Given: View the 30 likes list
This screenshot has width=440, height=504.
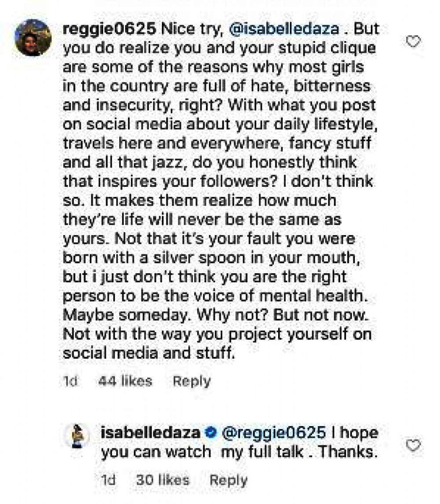Looking at the screenshot, I should (163, 480).
